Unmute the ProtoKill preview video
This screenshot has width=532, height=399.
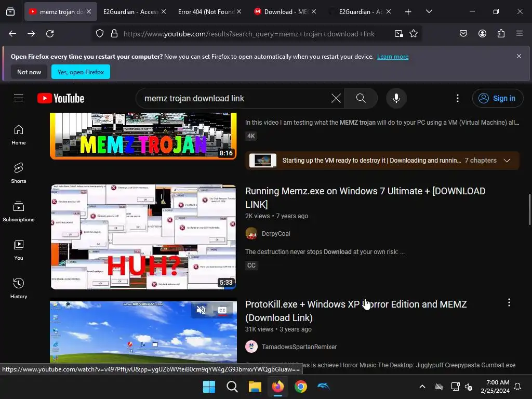201,310
